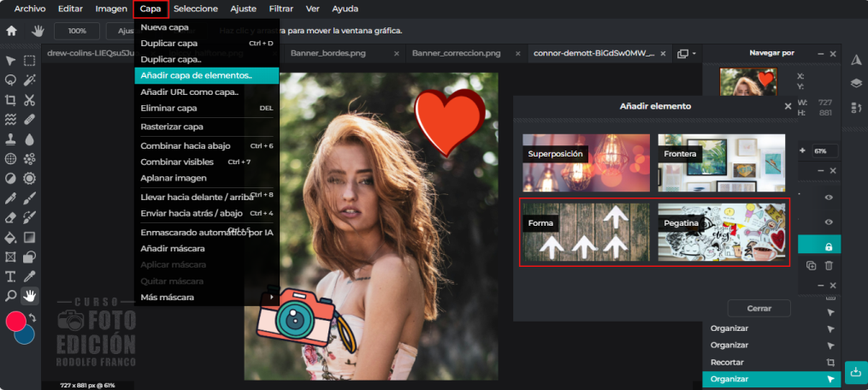868x390 pixels.
Task: Expand the 'Más máscara' submenu
Action: pyautogui.click(x=207, y=297)
